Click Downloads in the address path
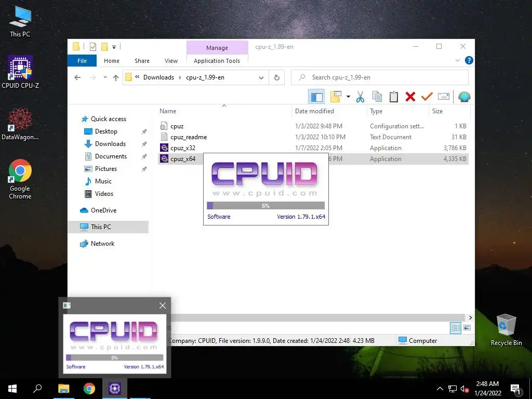Image resolution: width=532 pixels, height=399 pixels. click(158, 77)
